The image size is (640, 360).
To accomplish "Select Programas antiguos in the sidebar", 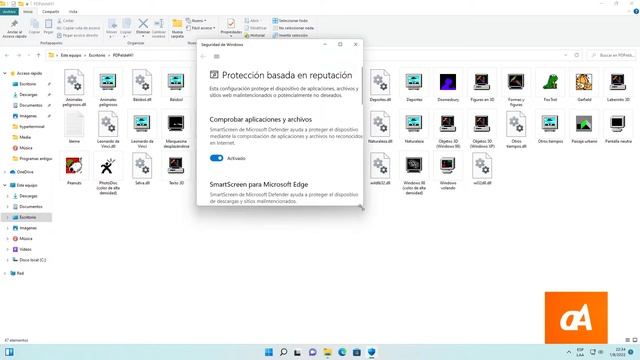I will pos(32,158).
